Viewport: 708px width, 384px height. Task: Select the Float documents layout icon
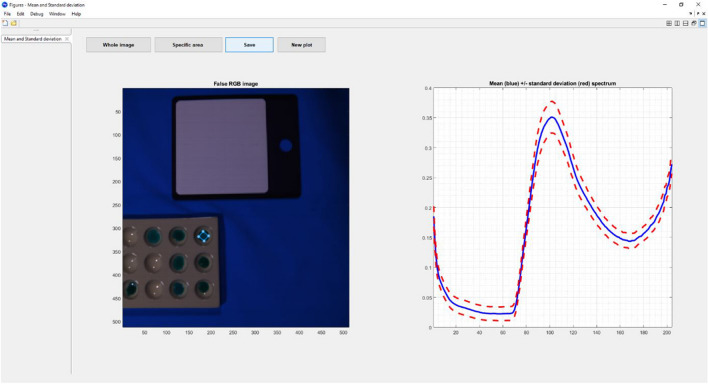click(694, 23)
